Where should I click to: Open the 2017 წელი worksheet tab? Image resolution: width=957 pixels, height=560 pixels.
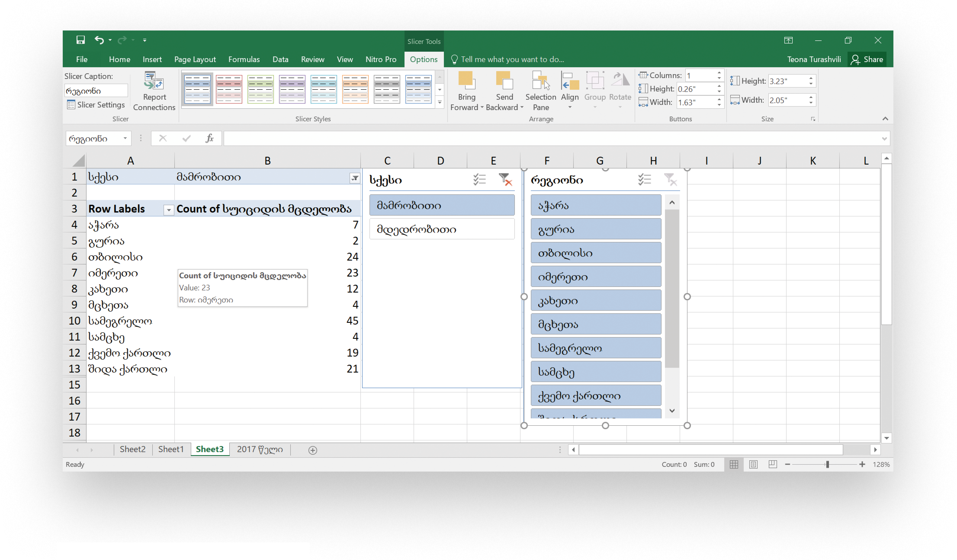coord(260,449)
